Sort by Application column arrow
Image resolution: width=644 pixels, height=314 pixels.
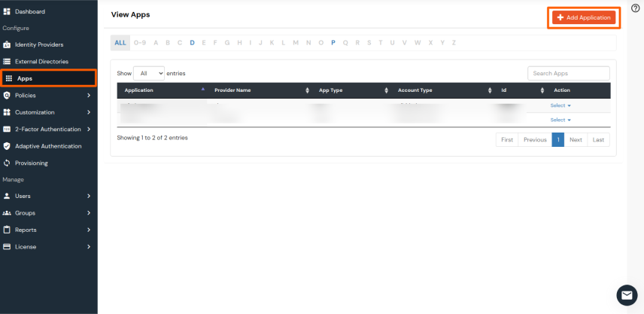[x=203, y=89]
